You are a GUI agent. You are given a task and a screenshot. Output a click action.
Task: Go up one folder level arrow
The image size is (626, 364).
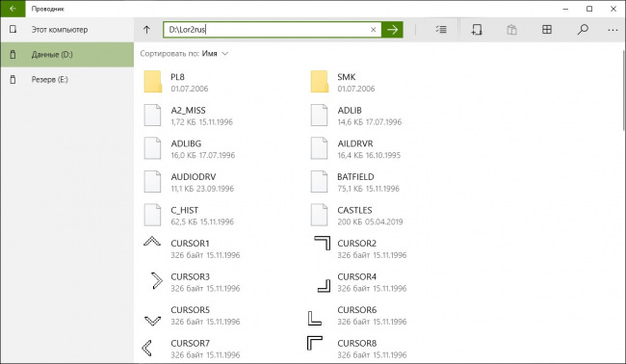click(x=146, y=30)
